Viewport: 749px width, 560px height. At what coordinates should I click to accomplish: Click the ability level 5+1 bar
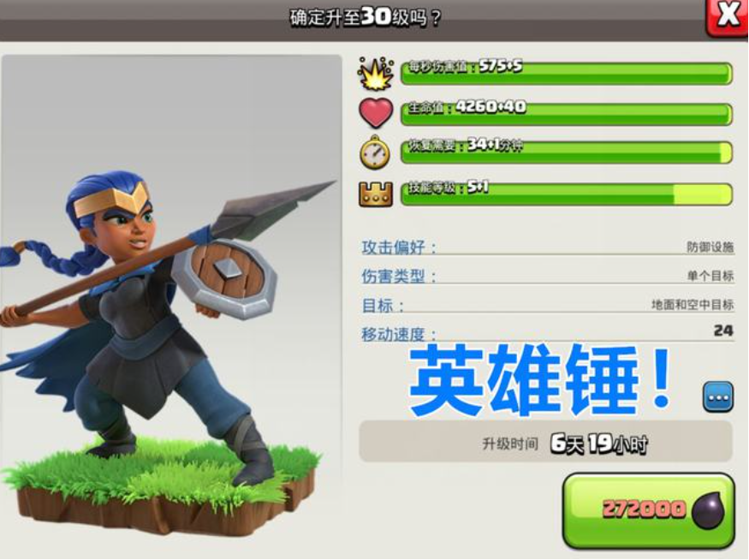click(566, 194)
